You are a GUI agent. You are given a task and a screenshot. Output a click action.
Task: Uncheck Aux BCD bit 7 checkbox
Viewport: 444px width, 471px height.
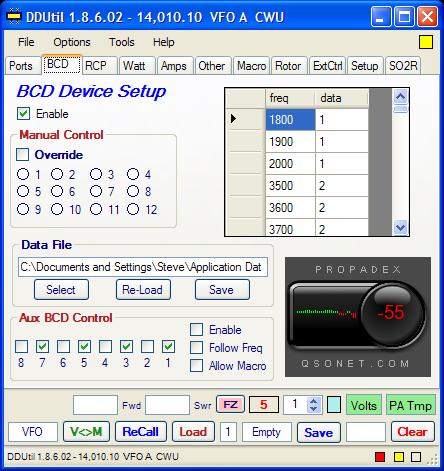coord(42,346)
